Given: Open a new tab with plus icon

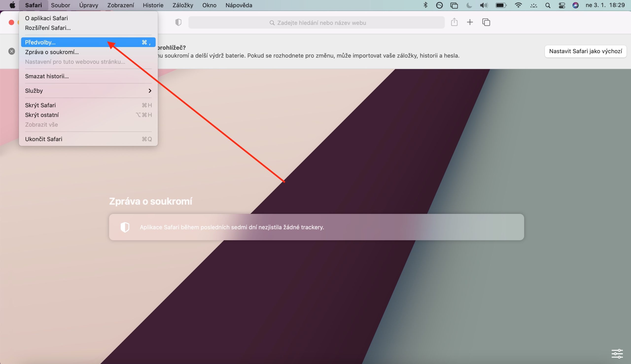Looking at the screenshot, I should point(470,22).
